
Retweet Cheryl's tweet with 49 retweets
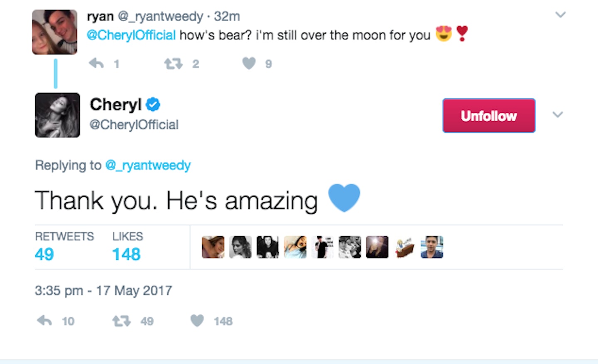[x=121, y=321]
